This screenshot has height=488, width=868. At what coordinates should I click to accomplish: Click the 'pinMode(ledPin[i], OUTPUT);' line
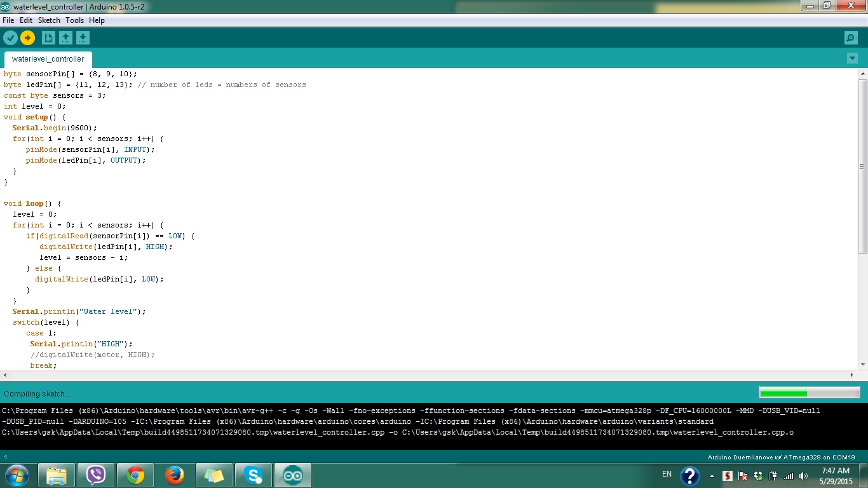[x=86, y=160]
